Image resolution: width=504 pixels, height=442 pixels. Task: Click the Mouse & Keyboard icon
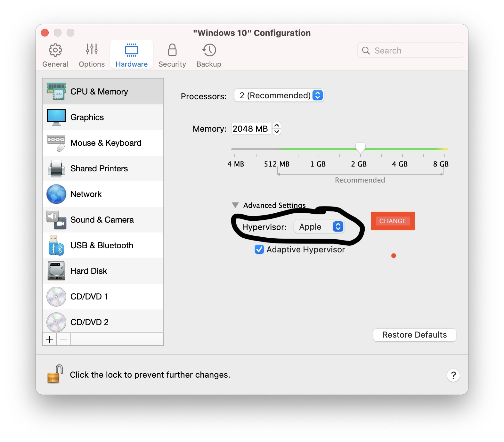pos(56,143)
